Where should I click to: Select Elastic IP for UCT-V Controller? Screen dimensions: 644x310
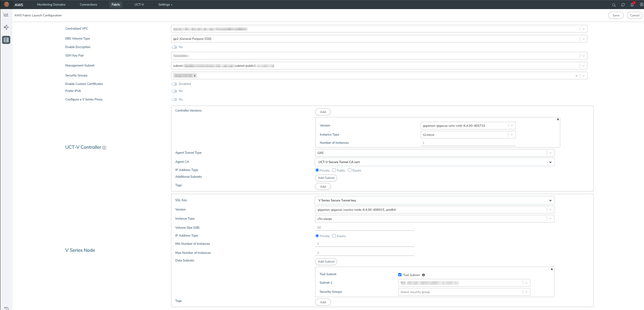pyautogui.click(x=350, y=170)
